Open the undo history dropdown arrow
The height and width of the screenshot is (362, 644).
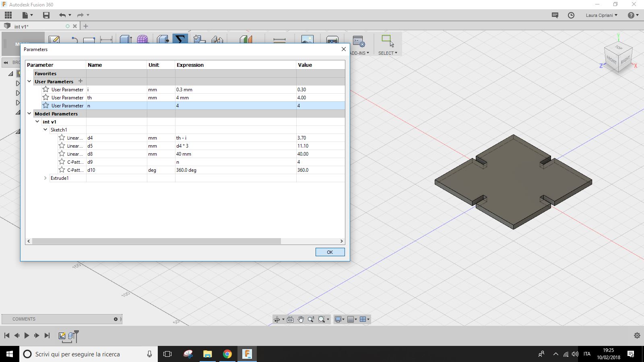tap(70, 15)
